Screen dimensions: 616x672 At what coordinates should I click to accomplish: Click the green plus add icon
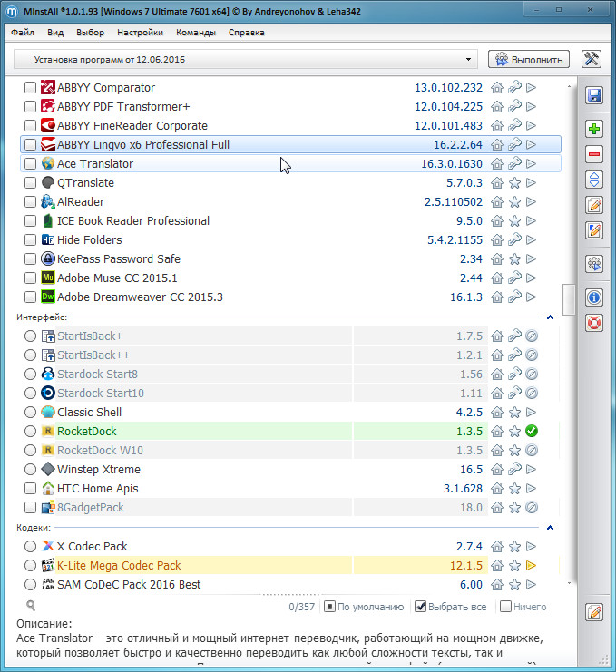[594, 129]
